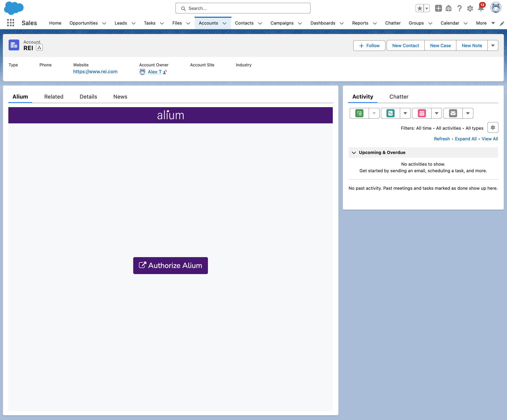Click the Sales app name
Screen dimensions: 507x420
(x=29, y=23)
